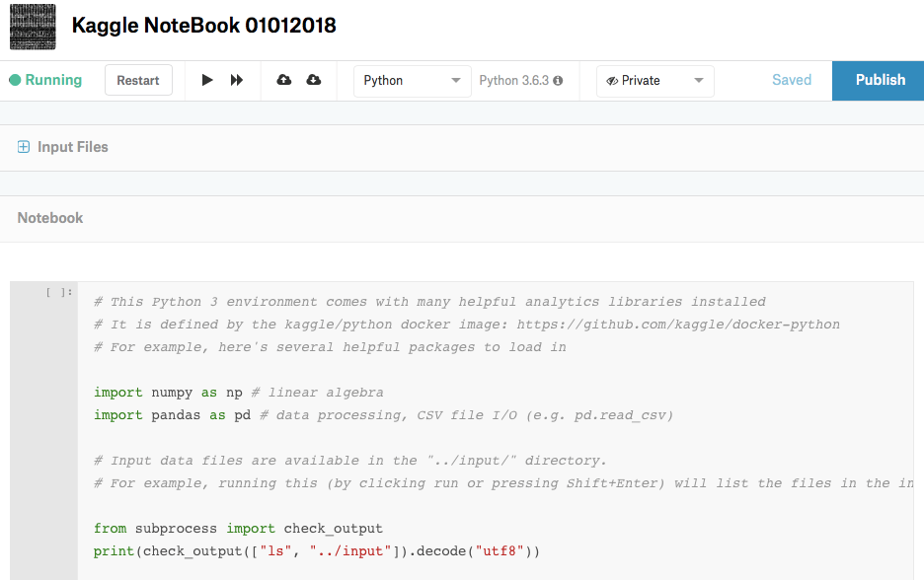Click the print(check_output) code line

[x=316, y=550]
